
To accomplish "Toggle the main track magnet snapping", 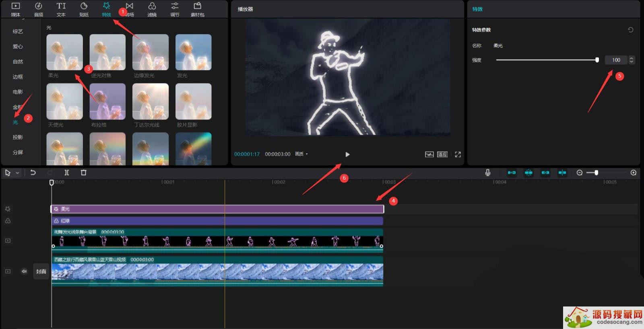I will 512,173.
